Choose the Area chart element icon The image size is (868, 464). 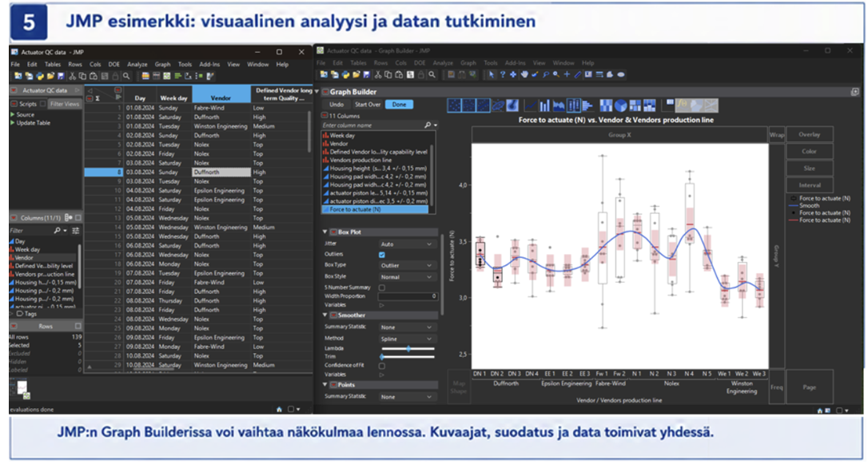[559, 105]
